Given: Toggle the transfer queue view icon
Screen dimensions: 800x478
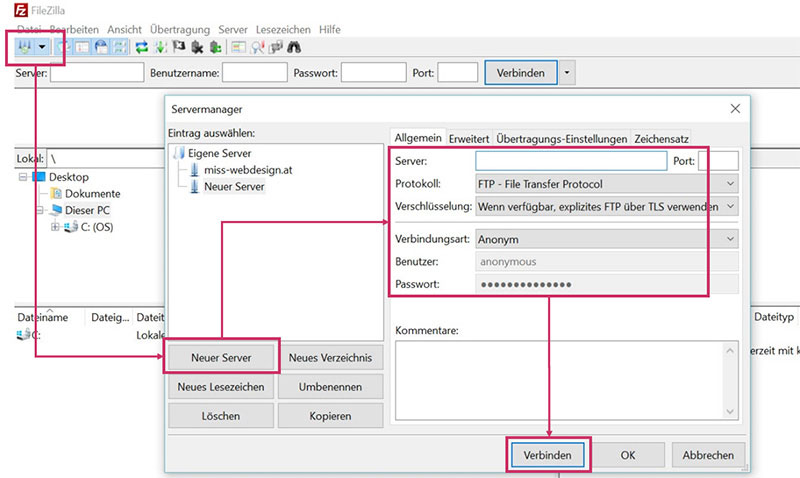Looking at the screenshot, I should [x=120, y=47].
